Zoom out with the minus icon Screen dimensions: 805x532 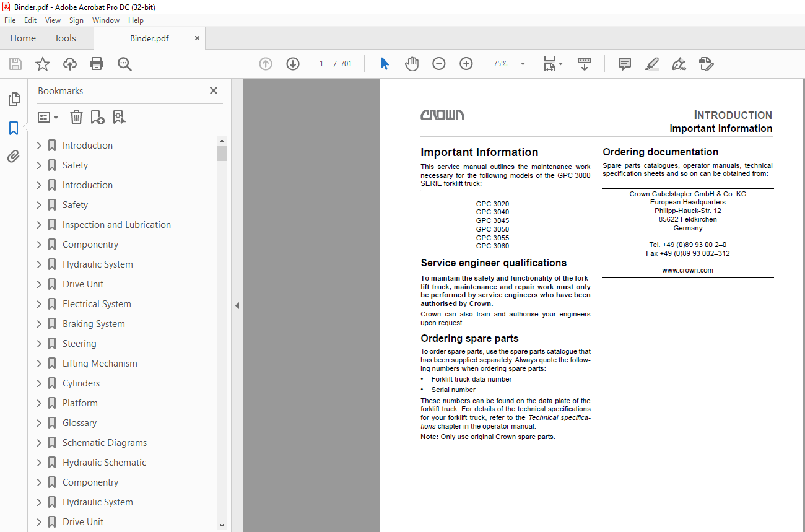[439, 64]
